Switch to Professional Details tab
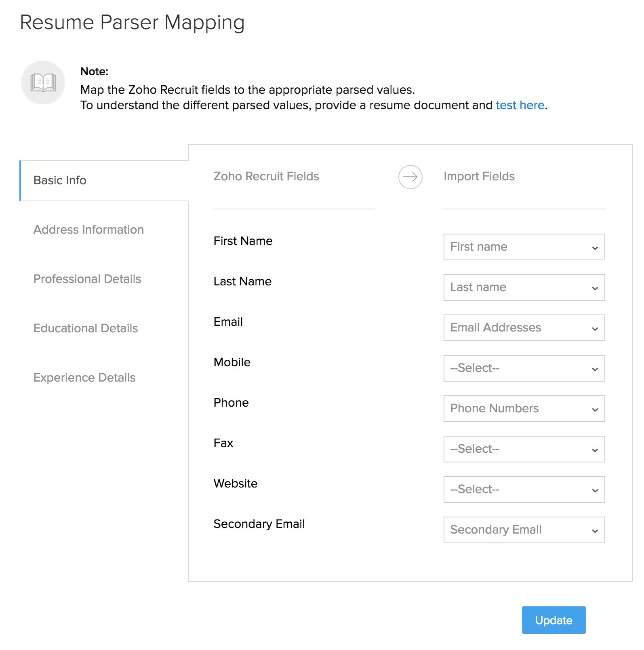The height and width of the screenshot is (650, 644). point(87,279)
